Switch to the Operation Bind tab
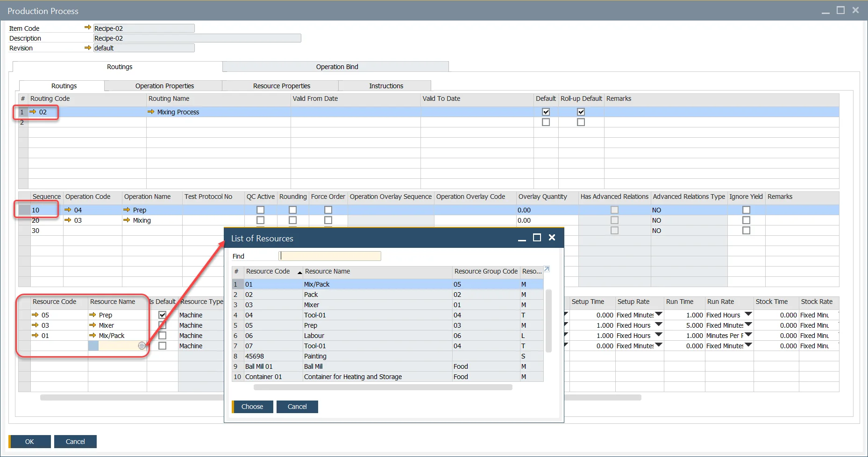 coord(336,67)
